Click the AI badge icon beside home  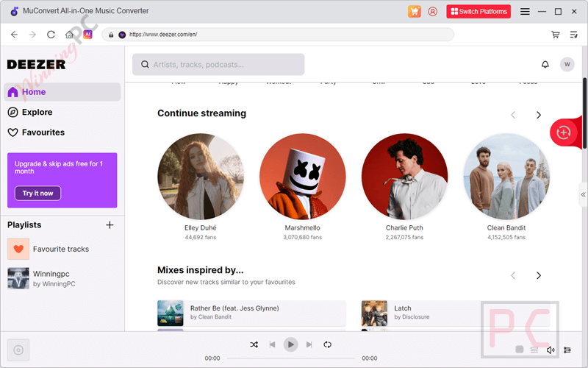(87, 34)
